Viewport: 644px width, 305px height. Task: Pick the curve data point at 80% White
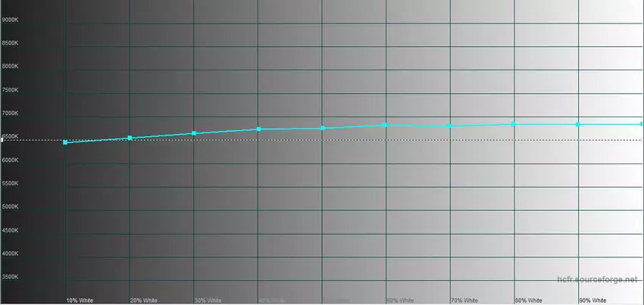click(514, 123)
